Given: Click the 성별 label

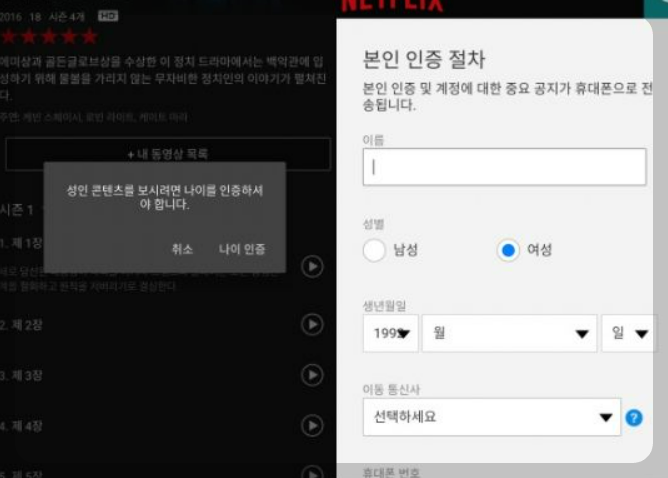Looking at the screenshot, I should (x=374, y=224).
